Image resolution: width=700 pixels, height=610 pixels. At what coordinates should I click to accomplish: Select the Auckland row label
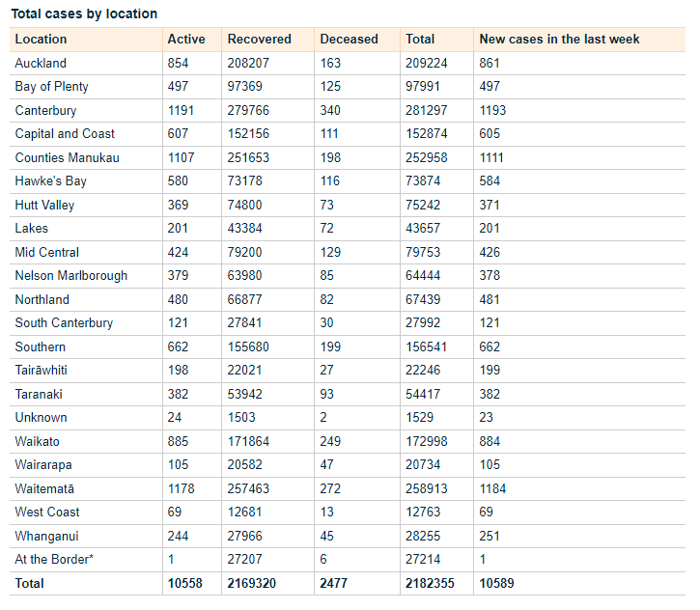click(41, 63)
